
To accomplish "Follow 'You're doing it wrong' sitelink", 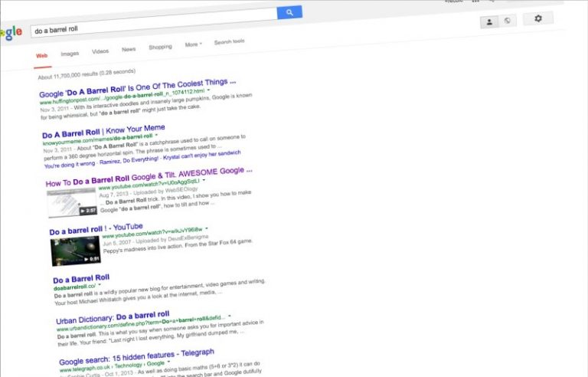I will tap(70, 165).
